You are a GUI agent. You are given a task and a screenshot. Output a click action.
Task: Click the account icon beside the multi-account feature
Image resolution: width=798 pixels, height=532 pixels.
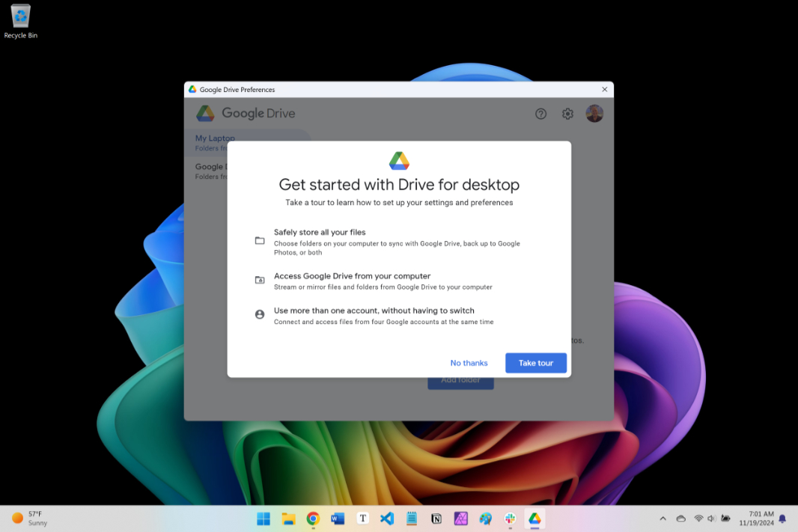[260, 314]
